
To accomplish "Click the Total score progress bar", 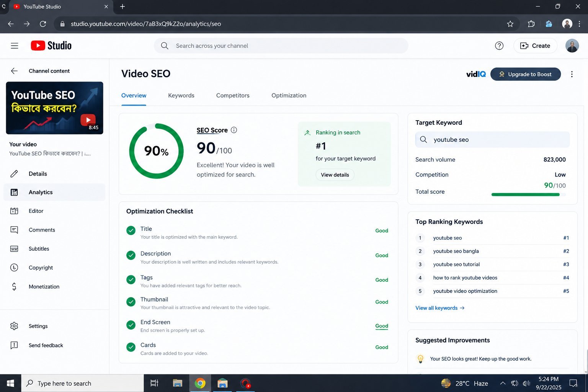I will (528, 194).
